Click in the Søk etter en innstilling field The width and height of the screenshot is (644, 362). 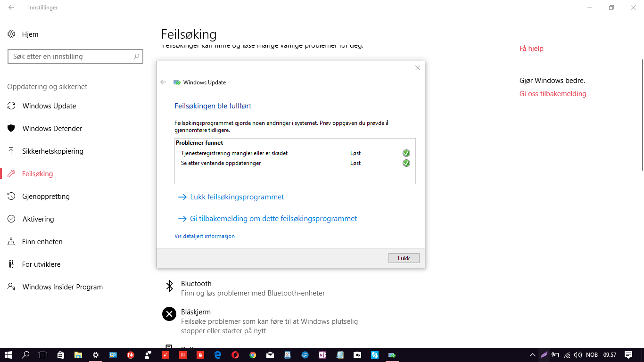point(75,57)
